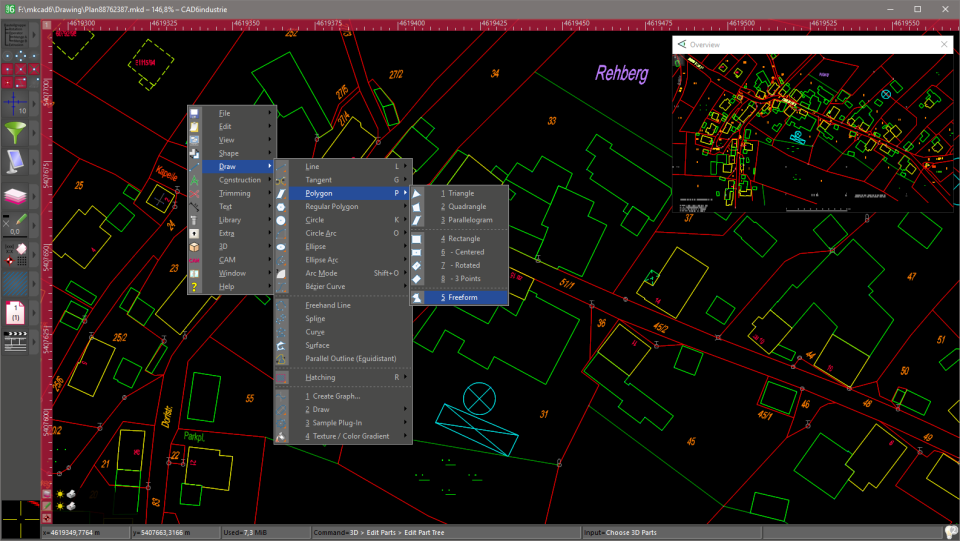Click the Overview map thumbnail
Viewport: 960px width, 541px height.
coord(812,133)
